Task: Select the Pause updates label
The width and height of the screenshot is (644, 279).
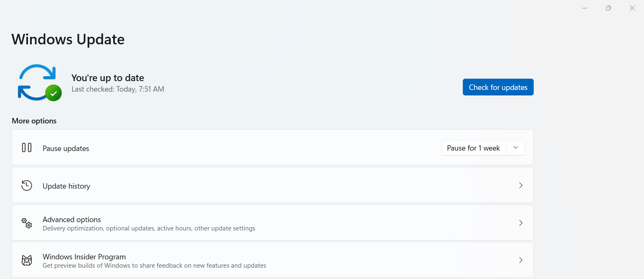Action: click(66, 148)
